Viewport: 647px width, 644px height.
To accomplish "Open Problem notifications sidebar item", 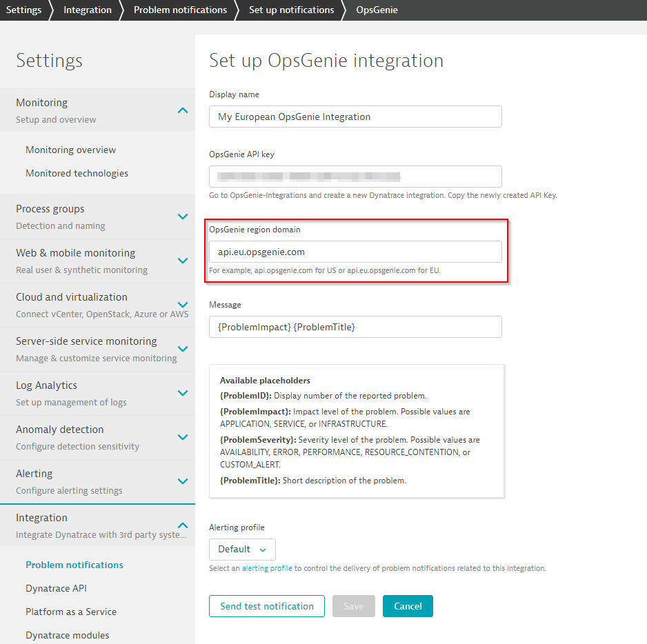I will click(x=74, y=565).
